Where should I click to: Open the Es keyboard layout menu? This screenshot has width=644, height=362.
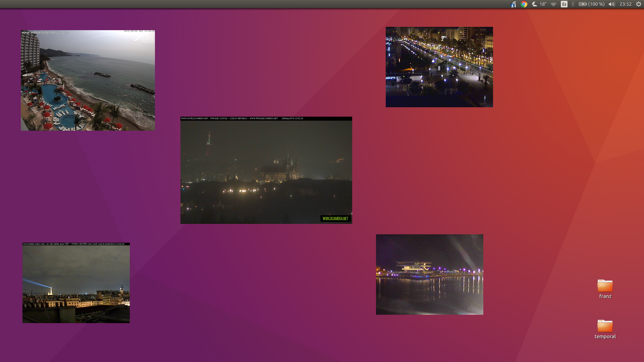pos(564,4)
